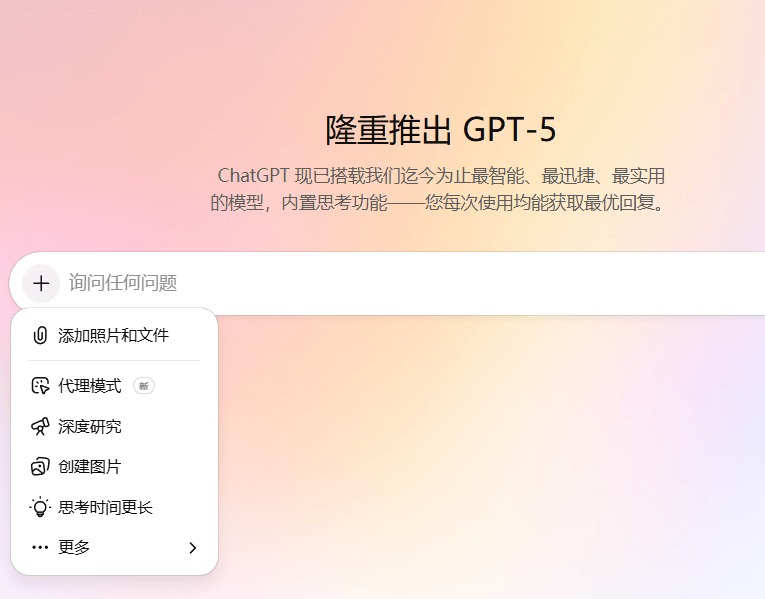Open the 更多 menu item
The height and width of the screenshot is (599, 765).
point(114,547)
